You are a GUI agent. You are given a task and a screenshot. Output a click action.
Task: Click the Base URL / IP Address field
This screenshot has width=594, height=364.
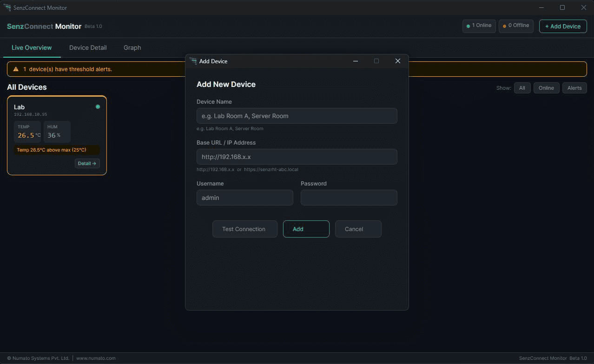(297, 157)
